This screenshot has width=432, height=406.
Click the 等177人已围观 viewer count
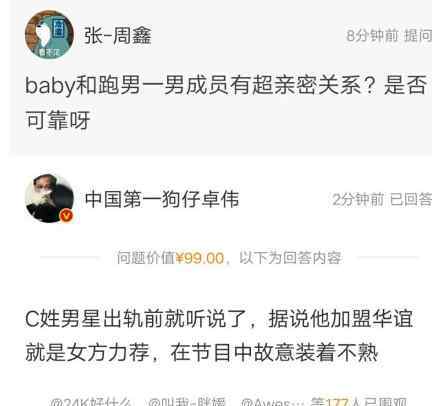tap(359, 402)
